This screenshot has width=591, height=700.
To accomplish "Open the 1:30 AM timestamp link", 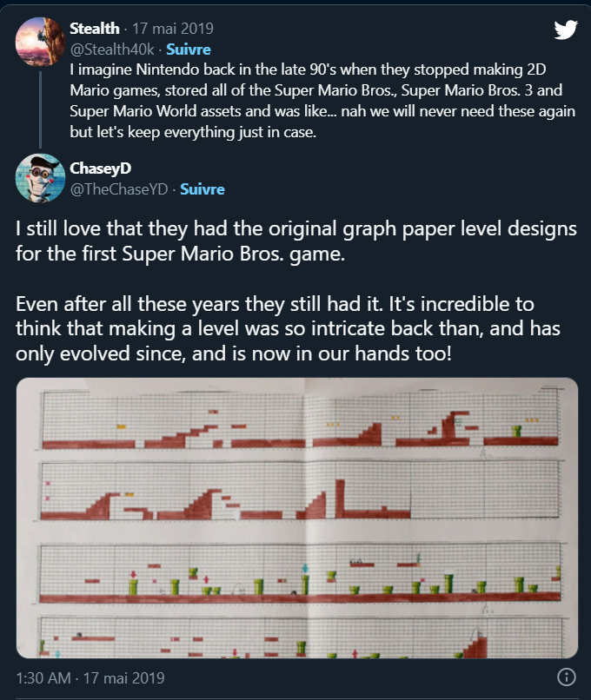I will (90, 677).
